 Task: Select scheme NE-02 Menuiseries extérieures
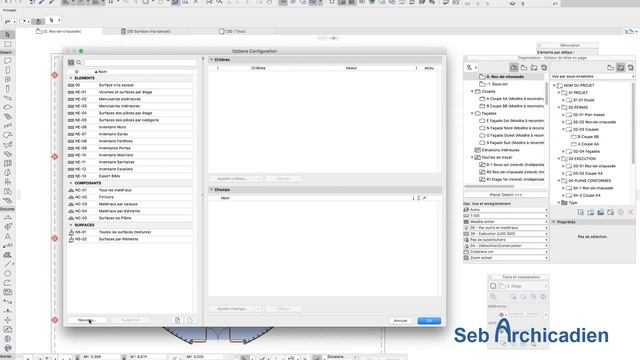(x=130, y=99)
